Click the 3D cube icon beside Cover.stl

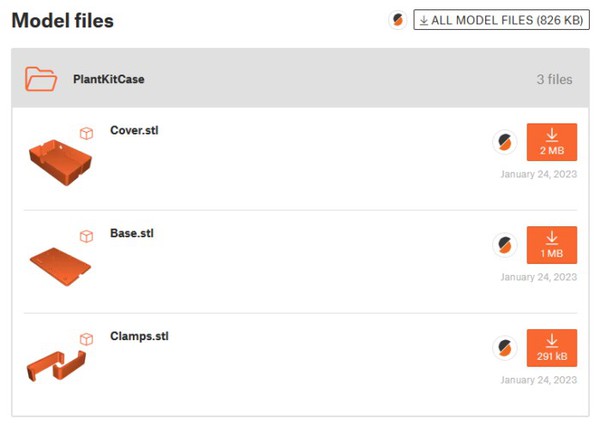[87, 133]
